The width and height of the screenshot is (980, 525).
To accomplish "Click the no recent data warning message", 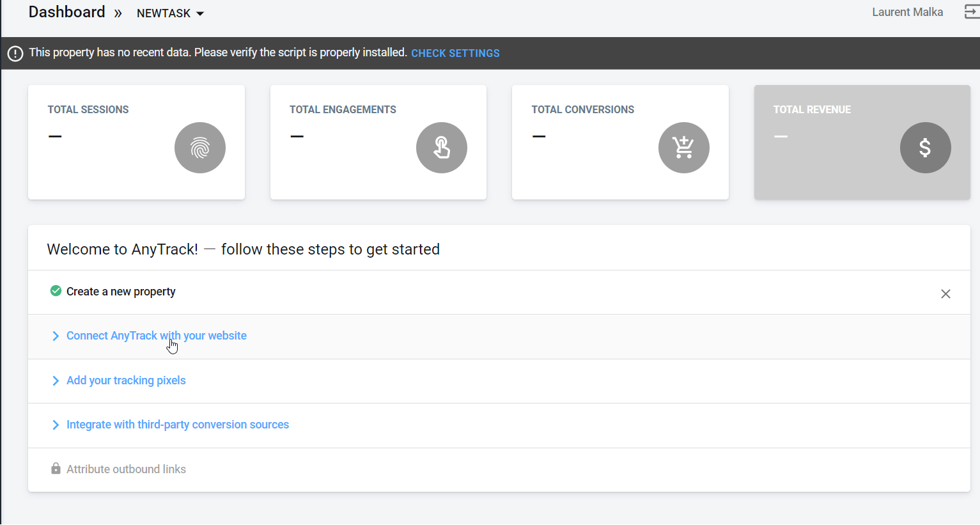I will pos(218,52).
